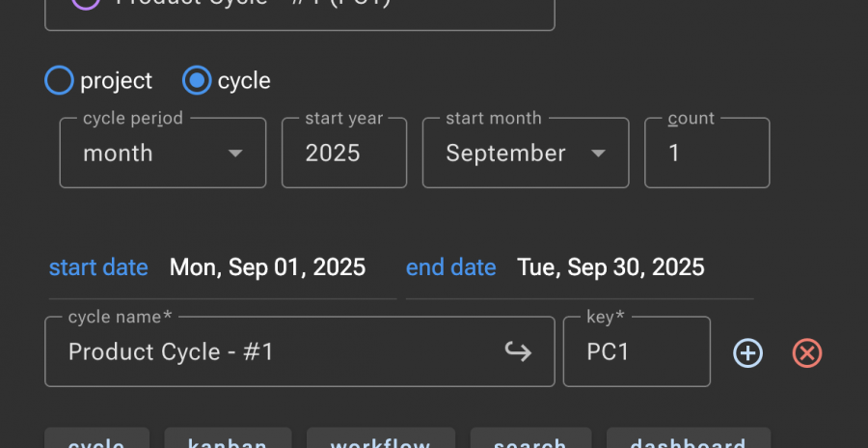Open the start month dropdown
The image size is (868, 448).
[525, 154]
